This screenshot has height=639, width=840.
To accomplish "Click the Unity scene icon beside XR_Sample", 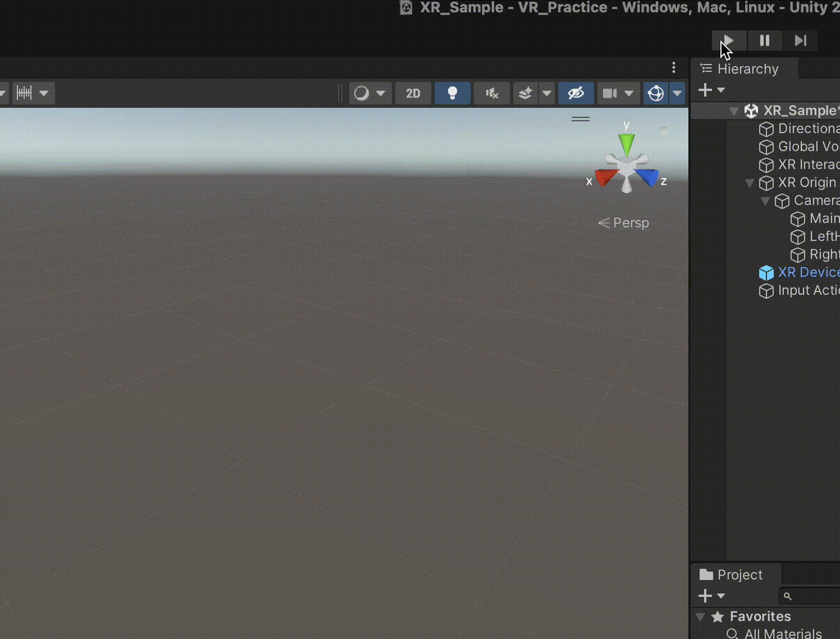I will [751, 111].
